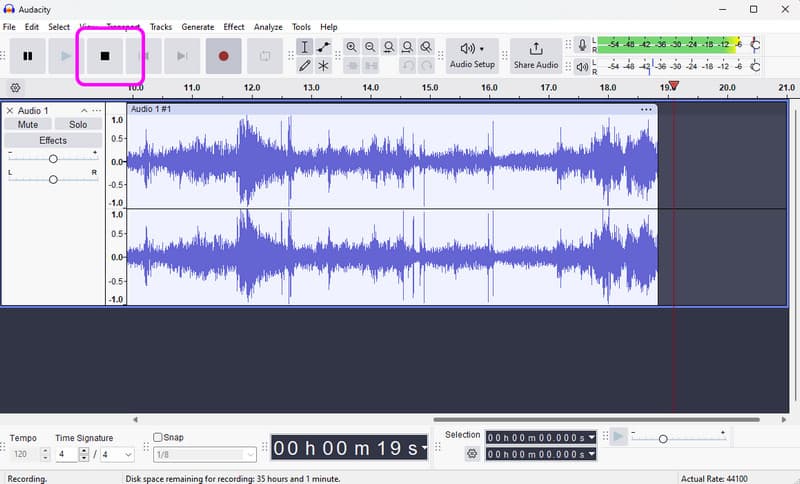
Task: Open the Effect menu
Action: (234, 27)
